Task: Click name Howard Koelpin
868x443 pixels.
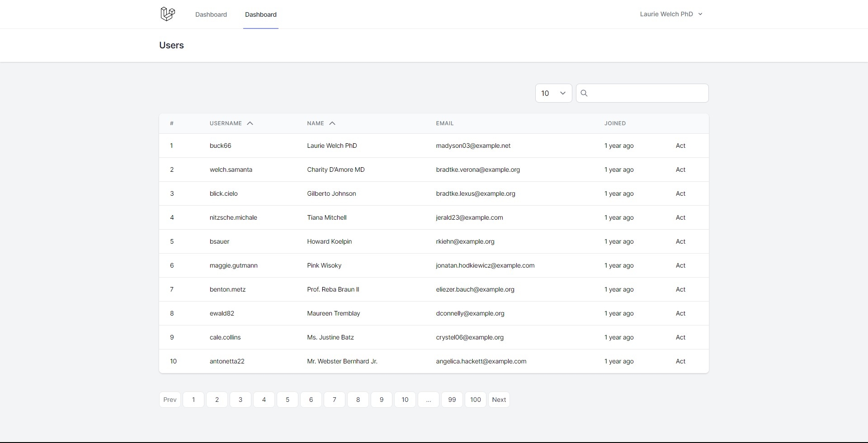Action: click(x=330, y=241)
